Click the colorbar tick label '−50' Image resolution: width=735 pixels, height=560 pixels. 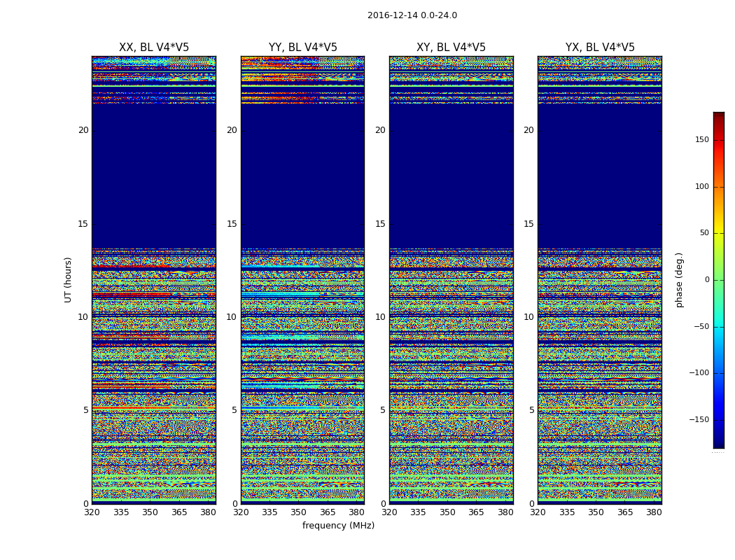[x=701, y=326]
